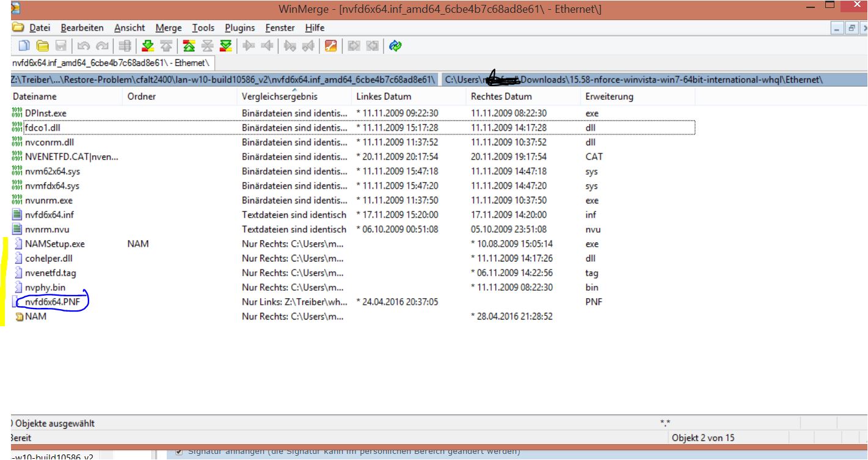Select the NAM folder entry
Screen dimensions: 868x460
tap(35, 316)
